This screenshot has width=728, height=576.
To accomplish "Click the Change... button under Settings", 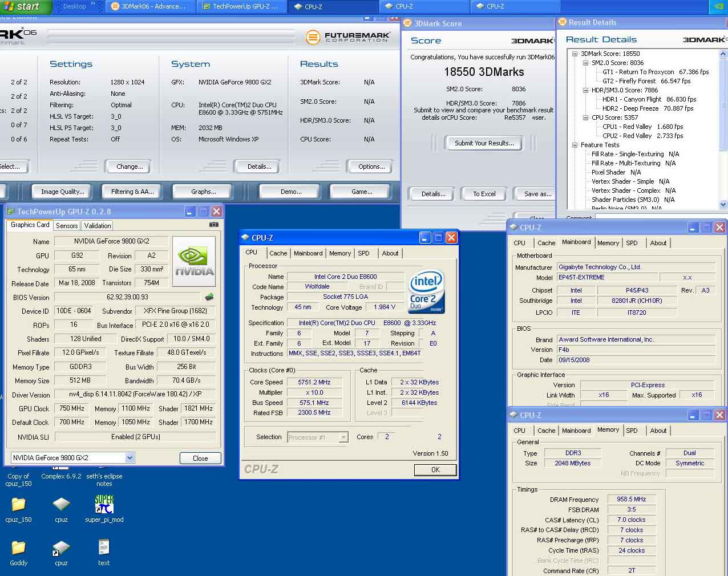I will (130, 167).
